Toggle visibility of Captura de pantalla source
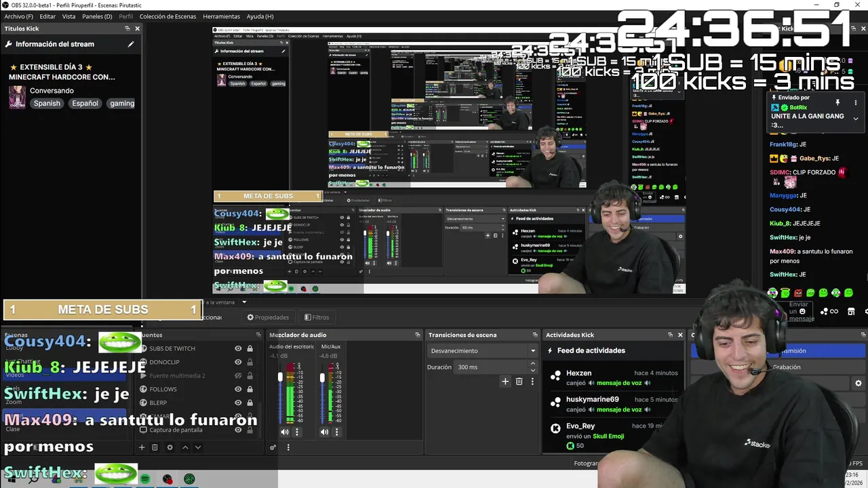The height and width of the screenshot is (488, 868). click(238, 430)
